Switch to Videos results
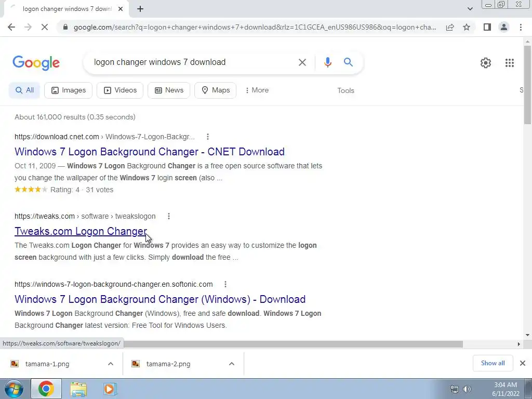This screenshot has height=399, width=532. coord(120,90)
